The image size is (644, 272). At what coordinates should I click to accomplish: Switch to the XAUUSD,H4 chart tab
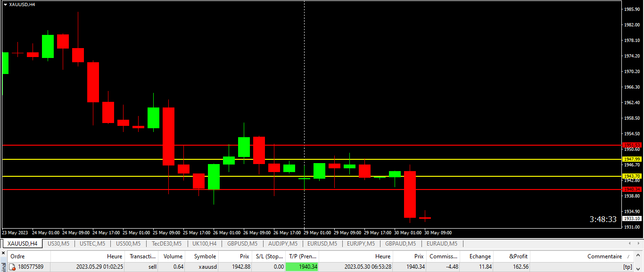click(x=22, y=244)
